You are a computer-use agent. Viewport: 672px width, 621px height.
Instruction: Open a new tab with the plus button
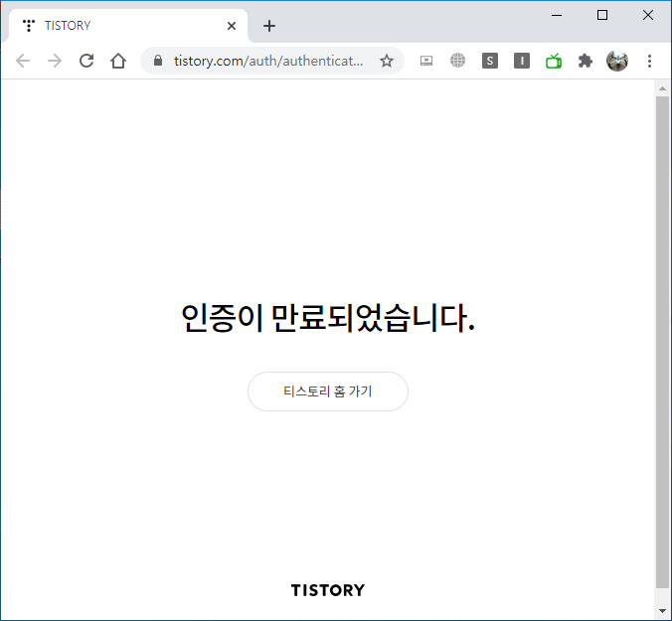(x=269, y=26)
